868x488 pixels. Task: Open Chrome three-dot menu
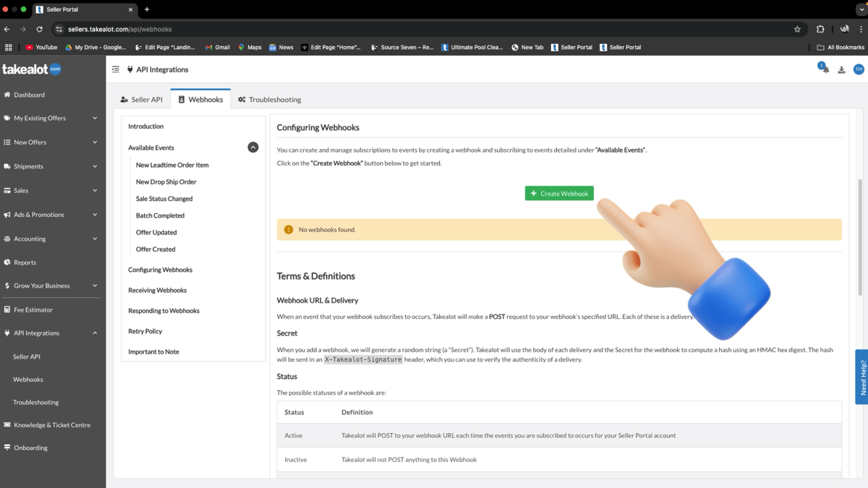(x=861, y=30)
